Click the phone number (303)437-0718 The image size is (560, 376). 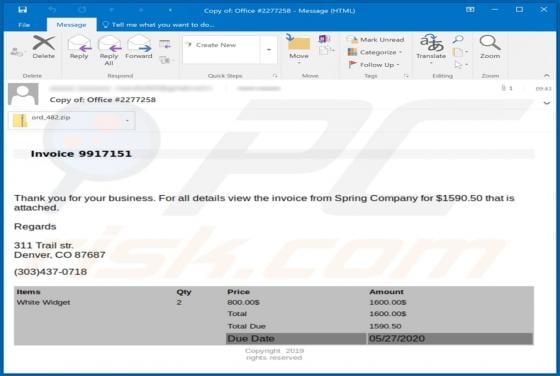50,272
